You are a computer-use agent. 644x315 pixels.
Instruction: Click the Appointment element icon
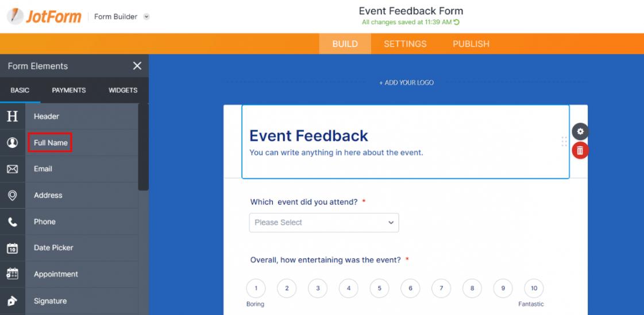click(x=12, y=274)
